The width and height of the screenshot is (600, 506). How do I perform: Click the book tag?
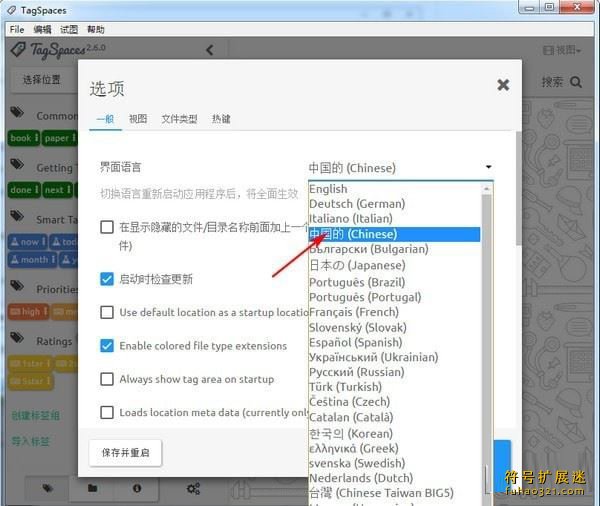pos(24,138)
